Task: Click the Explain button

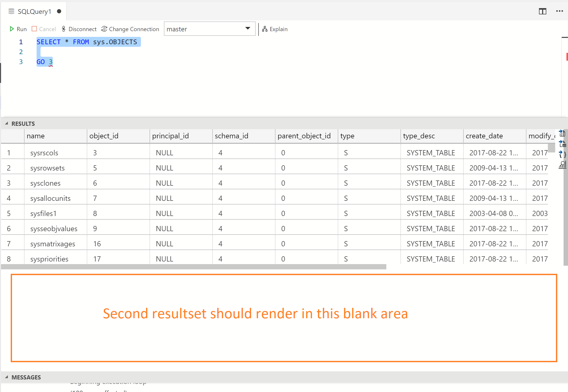Action: [x=275, y=29]
